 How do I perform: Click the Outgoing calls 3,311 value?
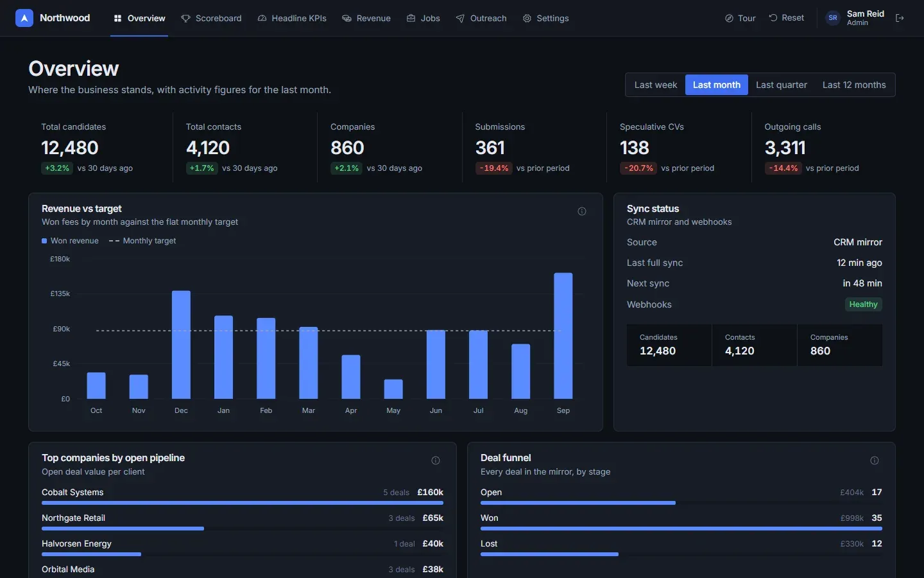[x=785, y=148]
